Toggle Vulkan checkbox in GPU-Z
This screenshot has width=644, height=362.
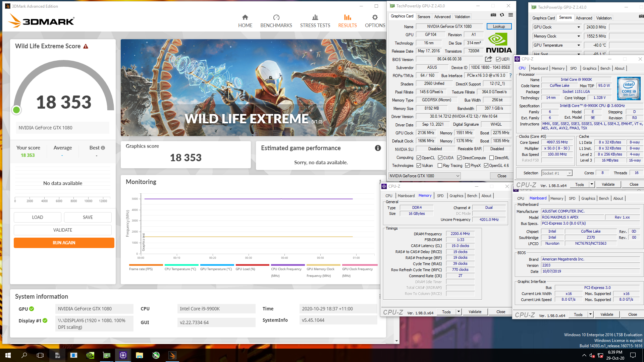click(419, 166)
